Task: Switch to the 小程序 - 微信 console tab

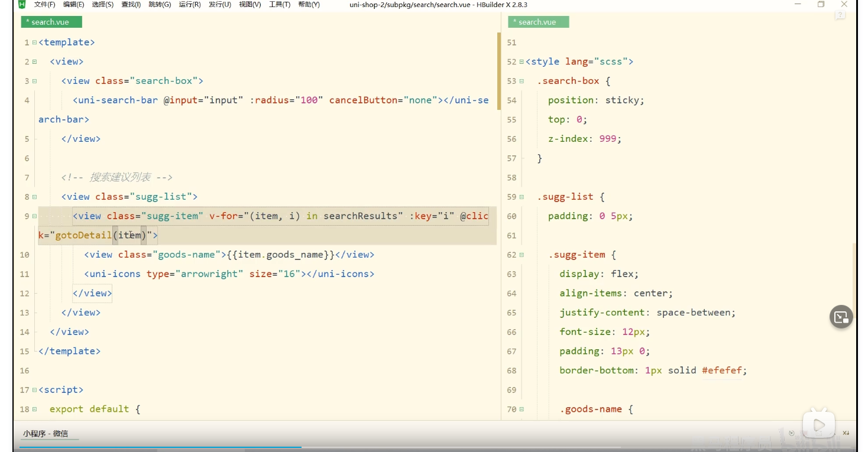Action: point(46,433)
